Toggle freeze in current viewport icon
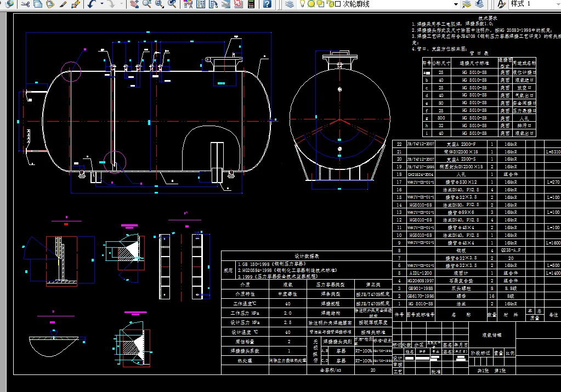 320,4
